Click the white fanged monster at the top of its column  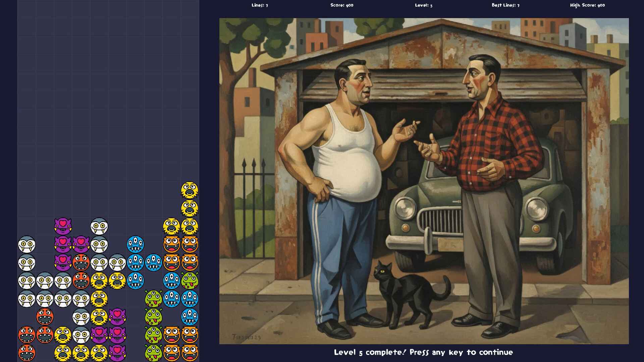(99, 226)
